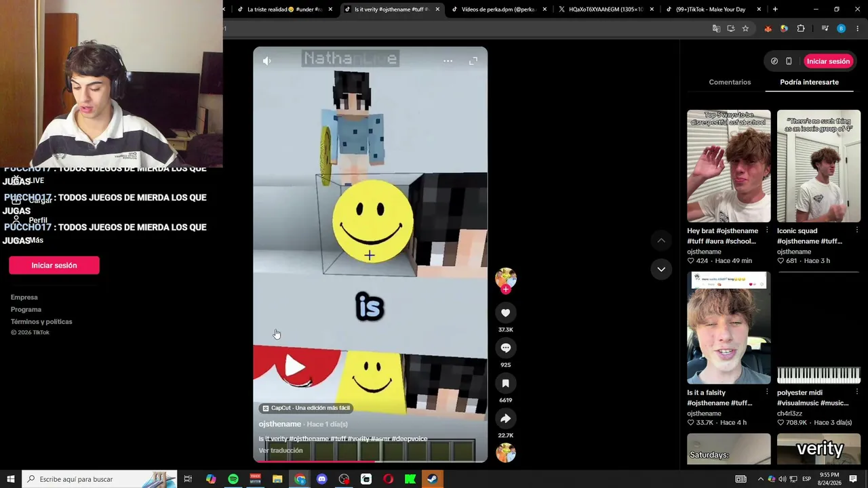The width and height of the screenshot is (868, 488).
Task: Share the video via arrow icon
Action: [505, 418]
